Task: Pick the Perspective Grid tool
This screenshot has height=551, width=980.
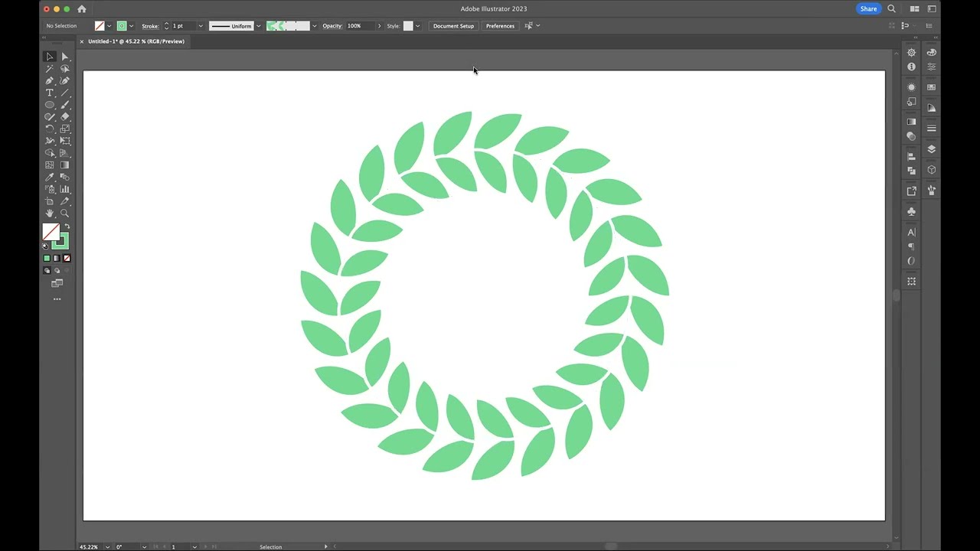Action: pyautogui.click(x=65, y=153)
